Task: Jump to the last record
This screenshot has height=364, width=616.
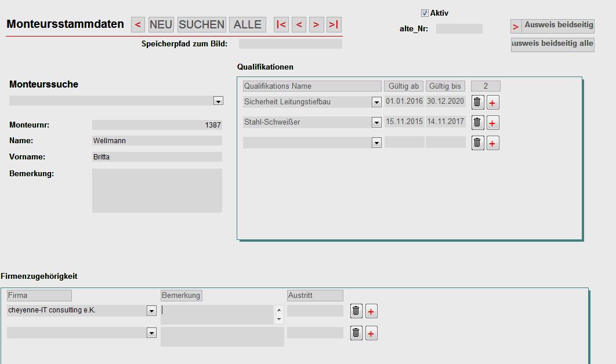Action: click(x=334, y=24)
